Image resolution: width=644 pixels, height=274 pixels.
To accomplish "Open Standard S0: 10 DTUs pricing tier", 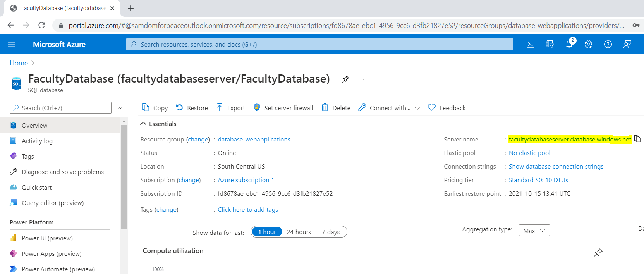I will point(538,180).
